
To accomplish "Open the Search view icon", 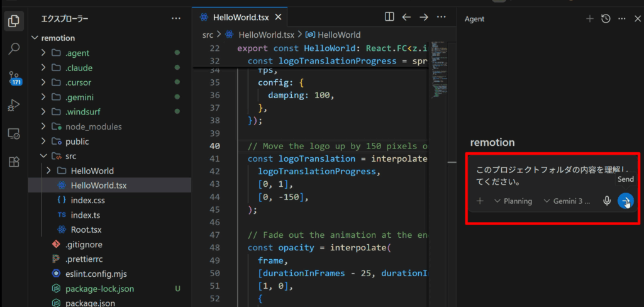I will [x=13, y=49].
